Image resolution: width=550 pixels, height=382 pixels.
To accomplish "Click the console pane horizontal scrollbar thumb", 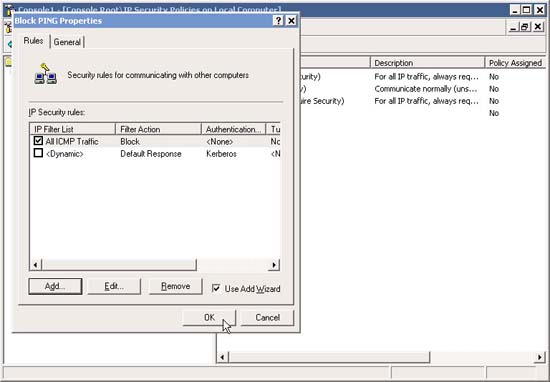I will pos(329,357).
